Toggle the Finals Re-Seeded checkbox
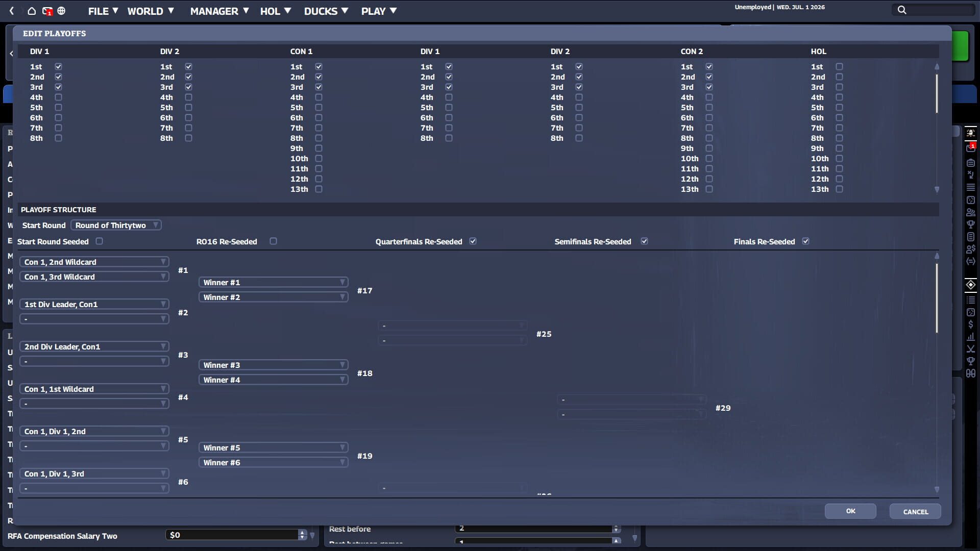The width and height of the screenshot is (980, 551). click(806, 241)
